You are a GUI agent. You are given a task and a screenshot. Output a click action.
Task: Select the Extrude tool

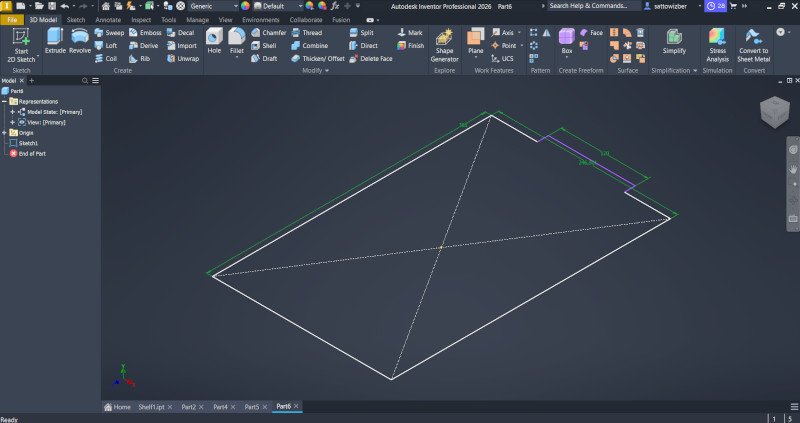coord(55,41)
